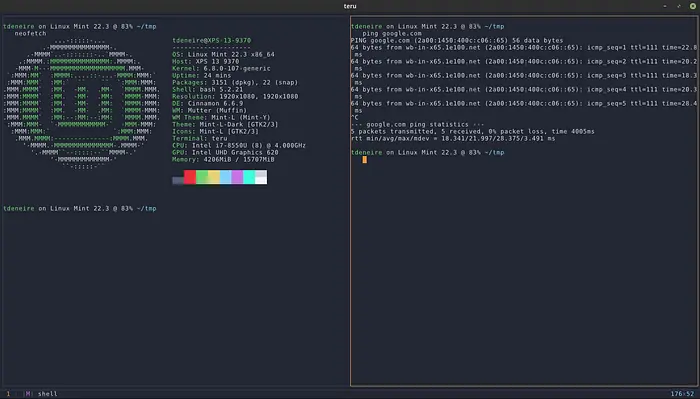Image resolution: width=700 pixels, height=399 pixels.
Task: Click the neofetch command text
Action: pos(30,33)
